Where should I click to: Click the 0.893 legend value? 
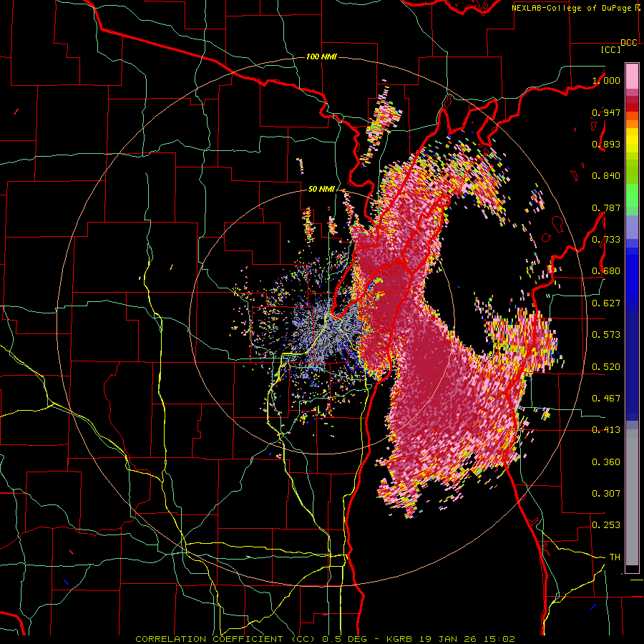[606, 144]
